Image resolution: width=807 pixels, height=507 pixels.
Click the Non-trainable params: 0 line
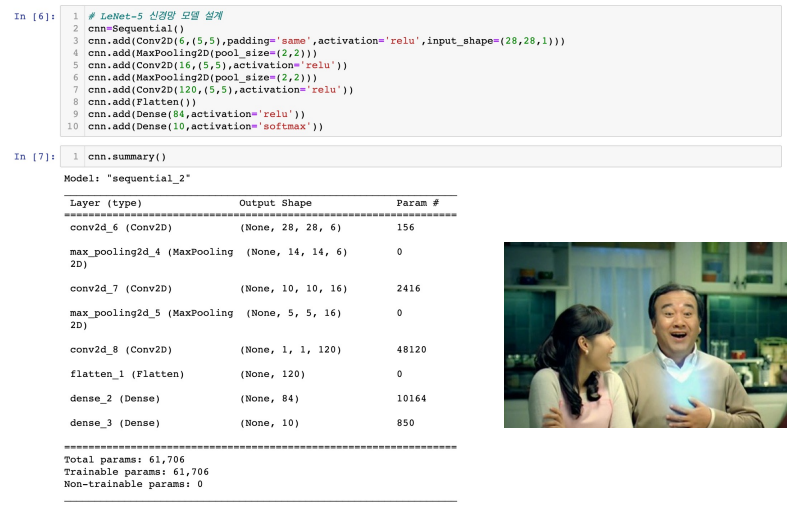pos(133,484)
